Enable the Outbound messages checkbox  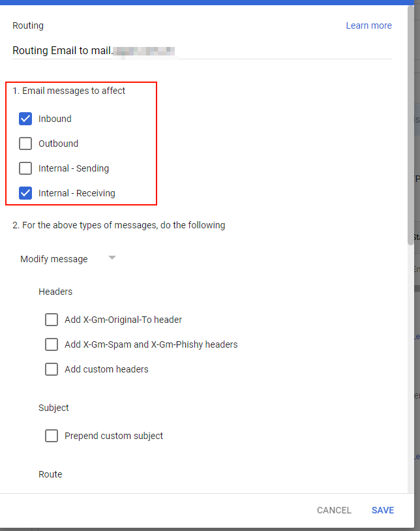point(25,144)
